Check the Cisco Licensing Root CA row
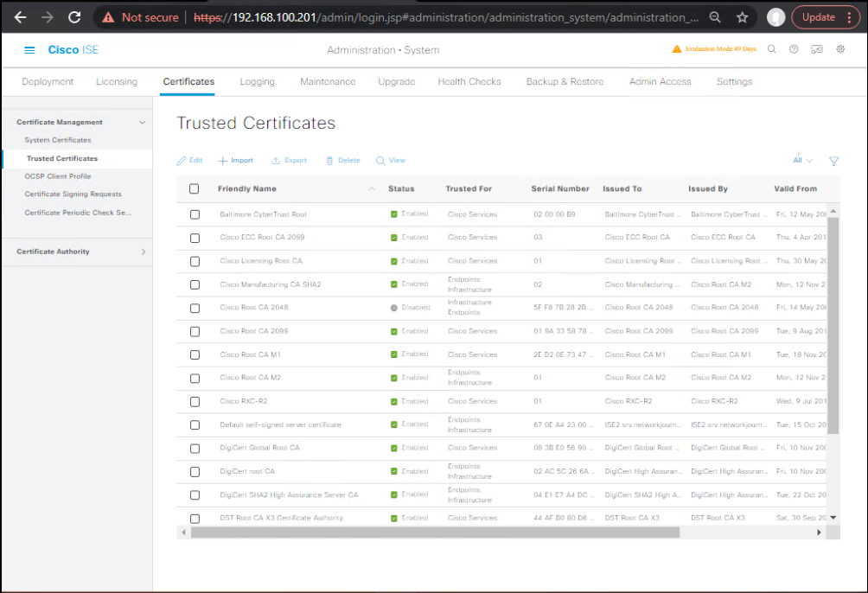 pos(195,261)
